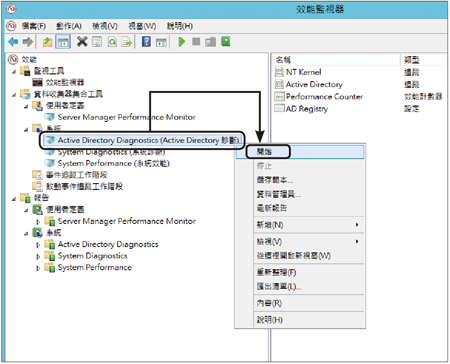Collapse 使用者定義 under 資料收集器集合工具
450x364 pixels.
coord(26,107)
